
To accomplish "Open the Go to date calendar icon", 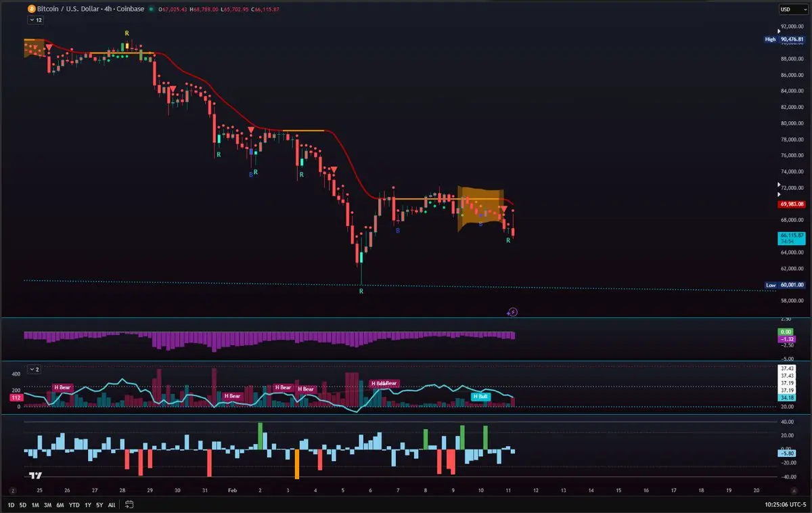I will [129, 504].
